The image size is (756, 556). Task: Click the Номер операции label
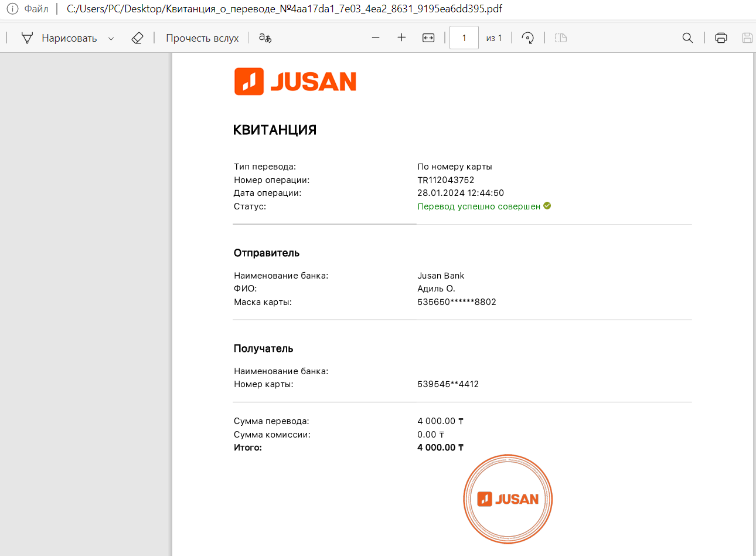(271, 180)
